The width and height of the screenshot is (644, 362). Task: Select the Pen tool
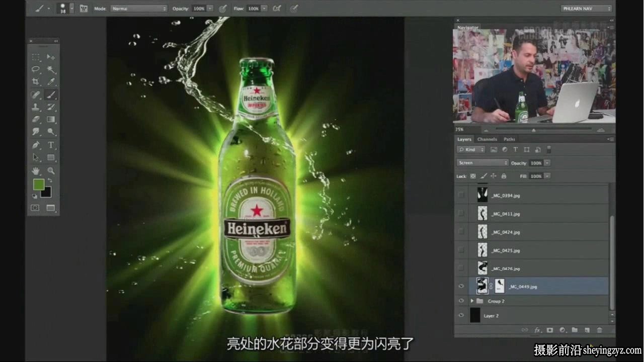36,145
